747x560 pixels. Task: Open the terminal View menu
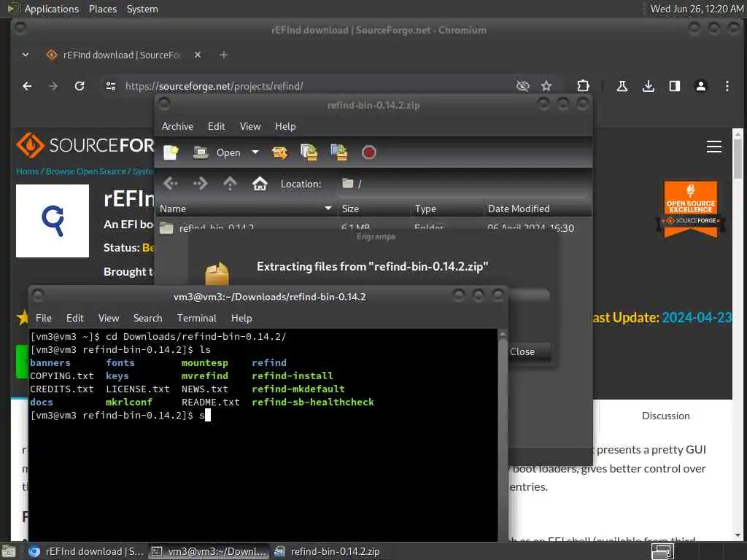[109, 318]
